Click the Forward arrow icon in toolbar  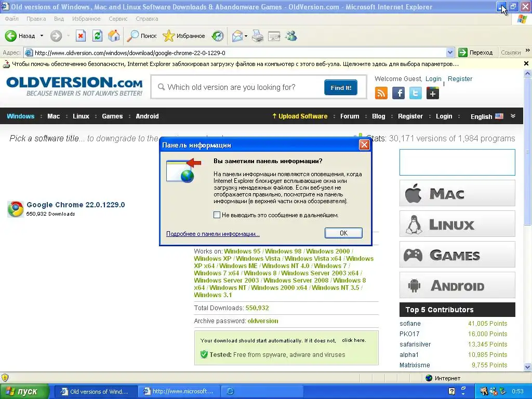click(56, 36)
